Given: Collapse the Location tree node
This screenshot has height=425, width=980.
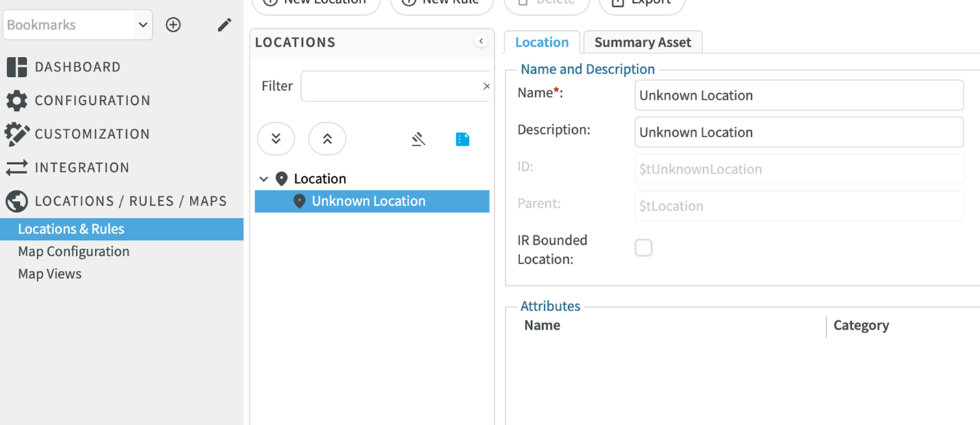Looking at the screenshot, I should [264, 179].
